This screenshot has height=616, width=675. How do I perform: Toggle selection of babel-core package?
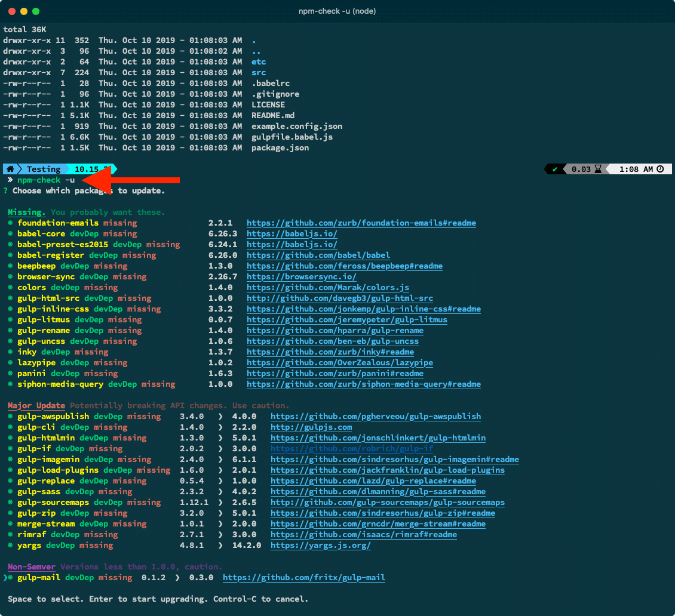pos(10,233)
